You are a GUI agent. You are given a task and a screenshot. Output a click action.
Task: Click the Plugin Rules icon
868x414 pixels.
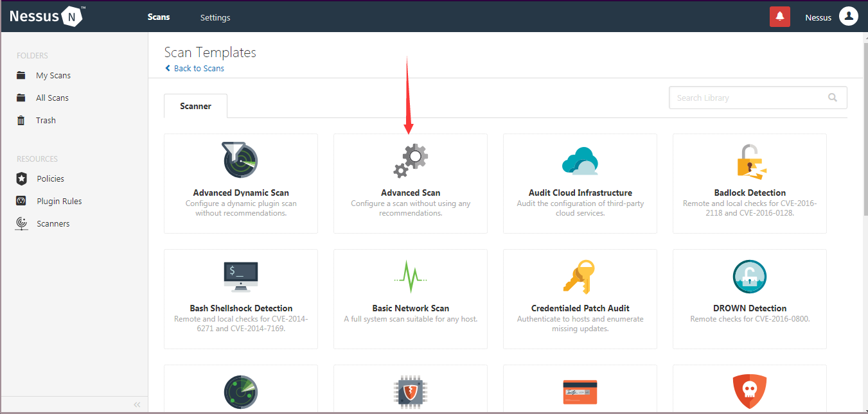point(21,201)
